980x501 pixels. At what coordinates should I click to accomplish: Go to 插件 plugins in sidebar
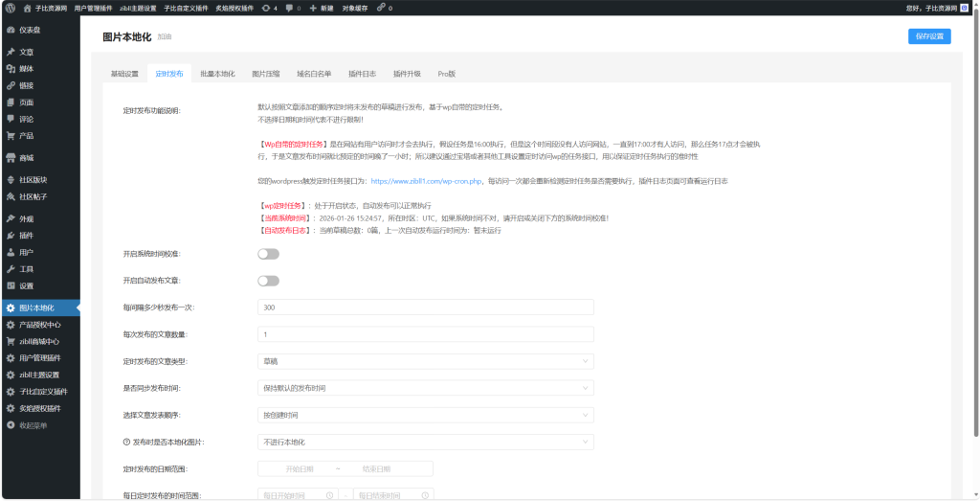click(x=27, y=236)
